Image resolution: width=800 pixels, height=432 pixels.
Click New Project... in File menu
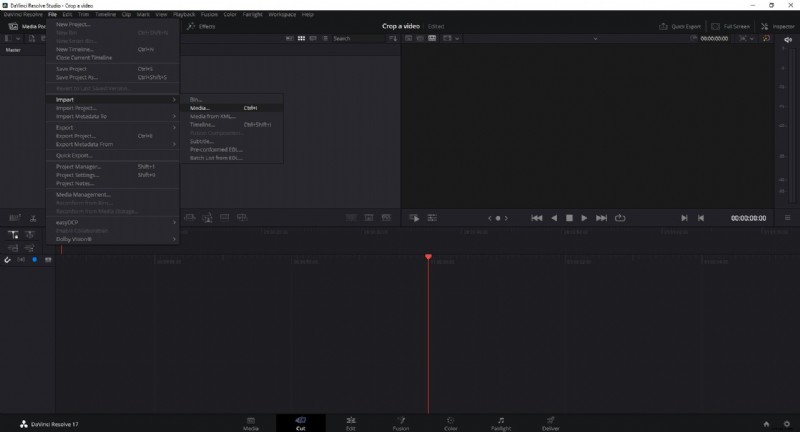pyautogui.click(x=112, y=24)
